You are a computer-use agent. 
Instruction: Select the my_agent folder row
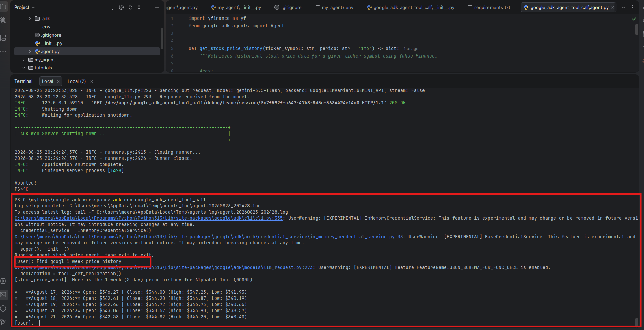click(x=87, y=60)
